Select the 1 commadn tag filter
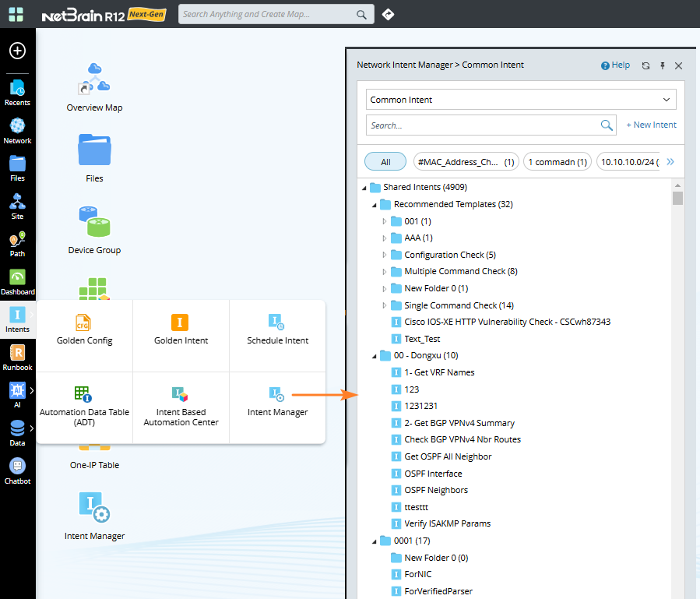 pyautogui.click(x=558, y=162)
